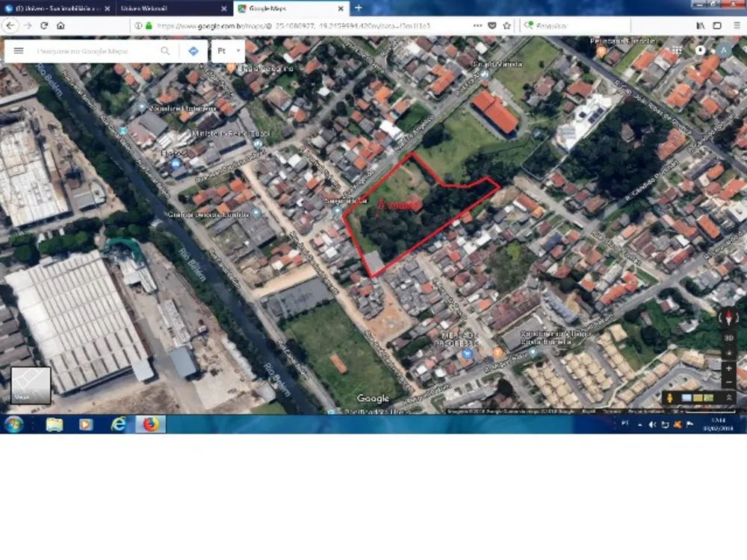Show hidden tray icons arrow
This screenshot has width=747, height=560.
(640, 425)
